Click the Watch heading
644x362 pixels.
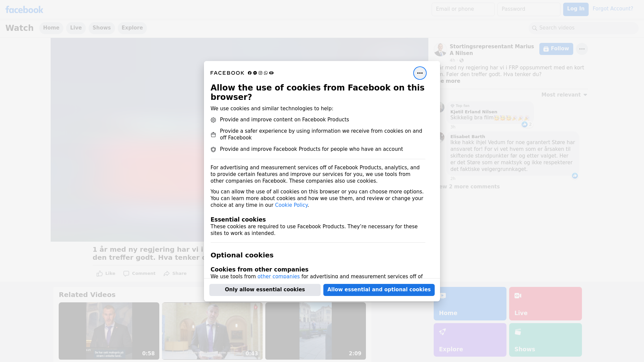point(19,28)
